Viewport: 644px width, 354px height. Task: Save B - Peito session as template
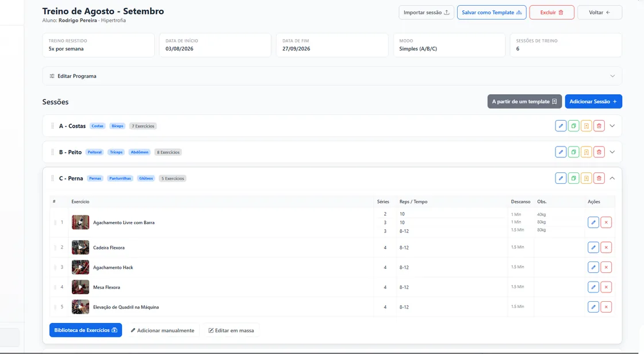tap(586, 152)
